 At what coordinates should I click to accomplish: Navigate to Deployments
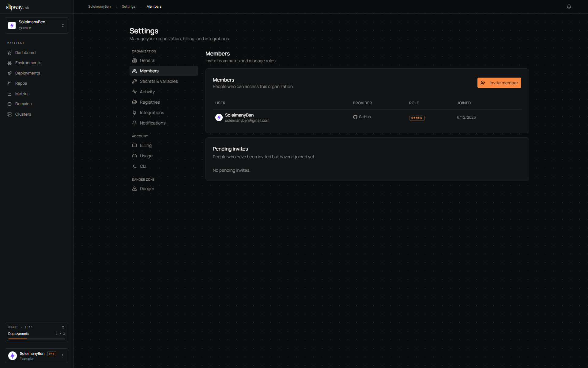coord(28,73)
